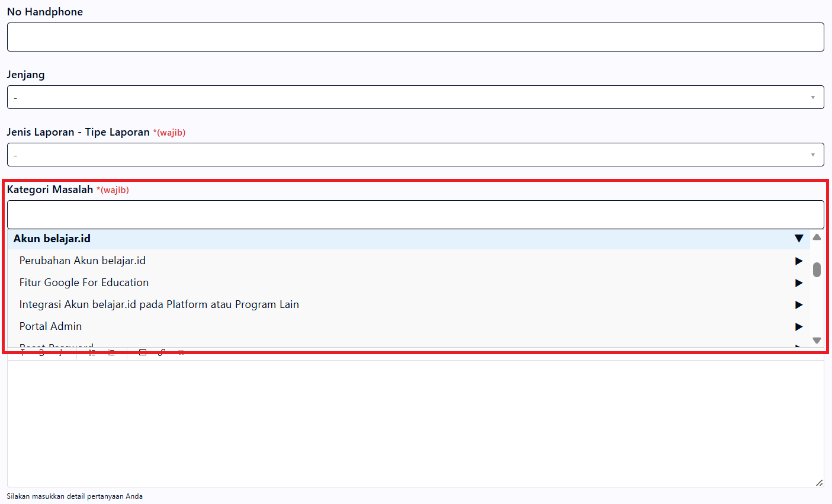
Task: Choose 'Fitur Google For Education' option
Action: (x=84, y=283)
